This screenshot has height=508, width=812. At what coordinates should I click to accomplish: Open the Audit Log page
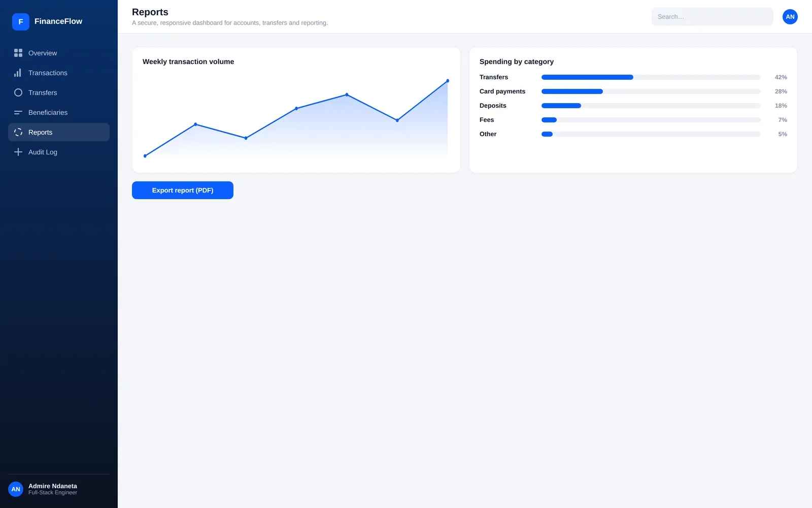tap(59, 152)
